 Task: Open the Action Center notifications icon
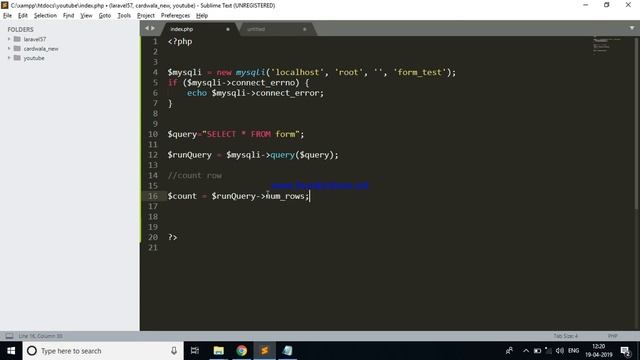tap(625, 351)
